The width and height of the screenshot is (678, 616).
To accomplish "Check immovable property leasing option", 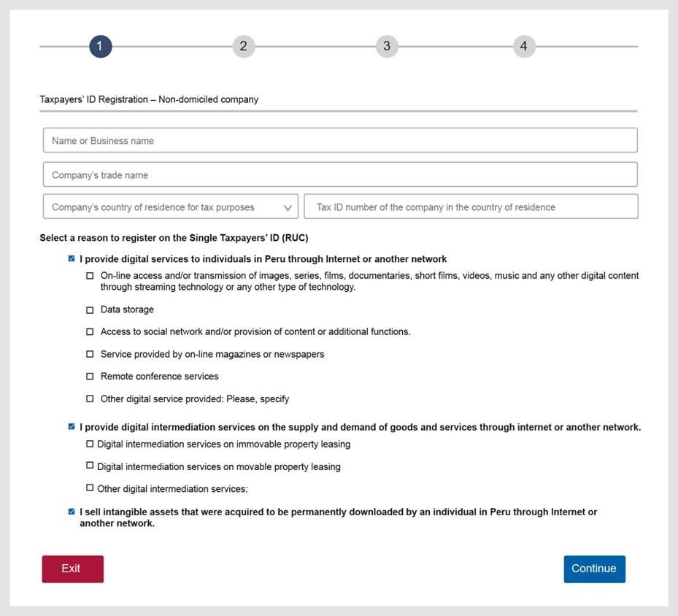I will 90,444.
